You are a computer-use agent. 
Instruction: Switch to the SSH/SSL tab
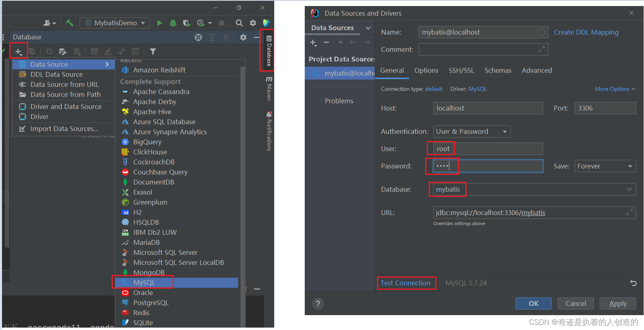[461, 70]
